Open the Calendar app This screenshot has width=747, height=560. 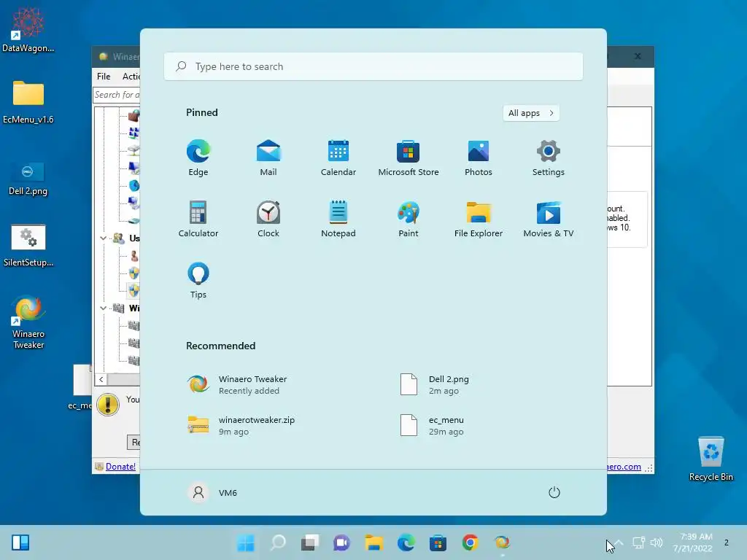(338, 158)
